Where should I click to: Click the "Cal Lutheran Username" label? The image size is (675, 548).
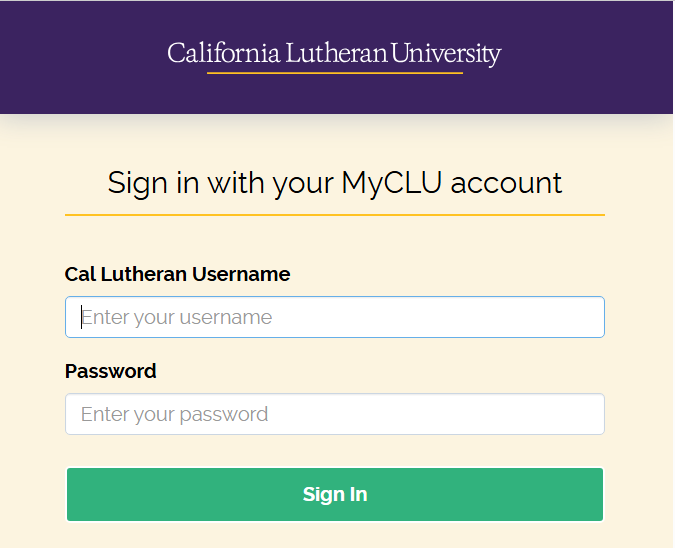click(x=177, y=274)
